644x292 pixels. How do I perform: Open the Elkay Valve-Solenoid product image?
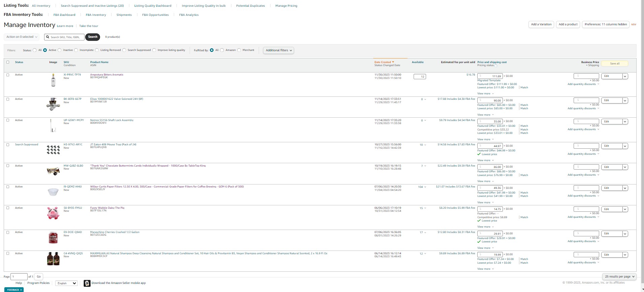[x=53, y=104]
